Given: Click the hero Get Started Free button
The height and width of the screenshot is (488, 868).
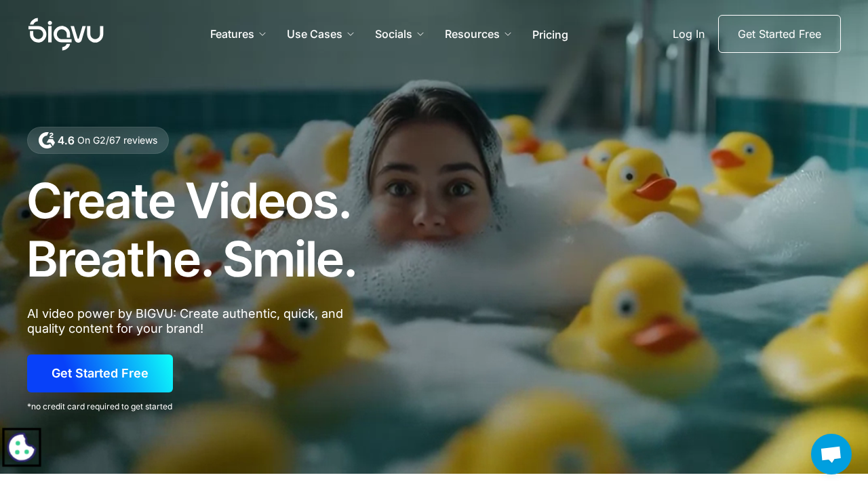Looking at the screenshot, I should (x=100, y=373).
